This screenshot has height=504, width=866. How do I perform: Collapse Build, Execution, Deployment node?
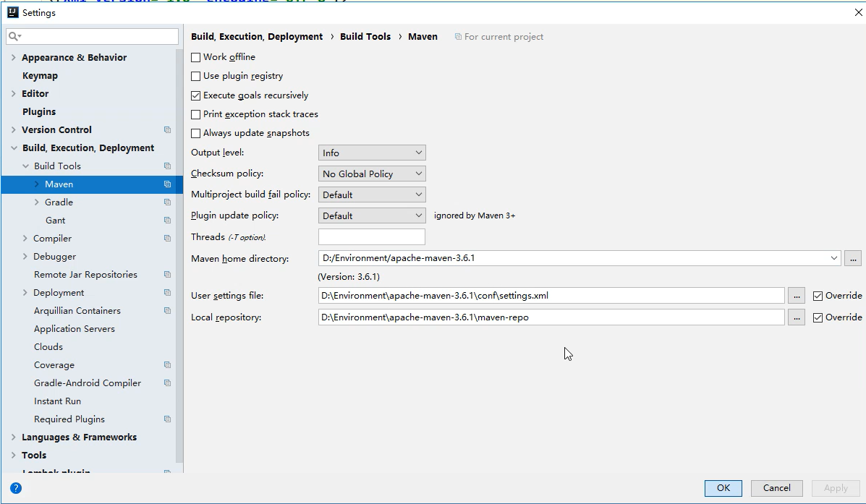click(x=13, y=148)
